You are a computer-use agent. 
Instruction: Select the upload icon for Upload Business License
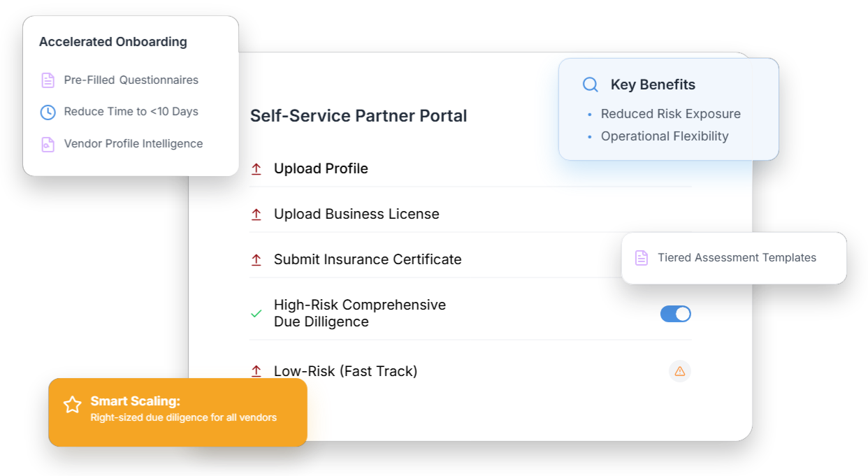256,214
